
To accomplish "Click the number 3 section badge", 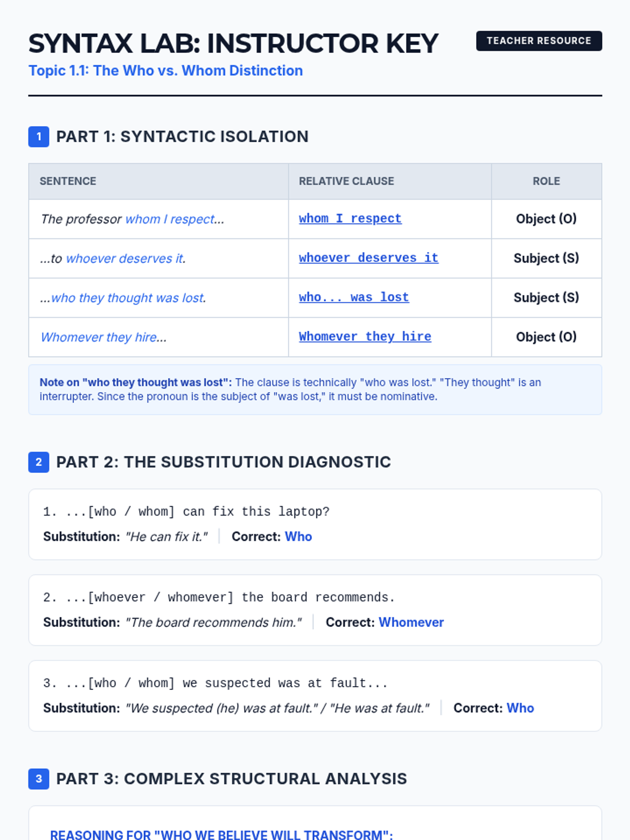I will coord(38,779).
